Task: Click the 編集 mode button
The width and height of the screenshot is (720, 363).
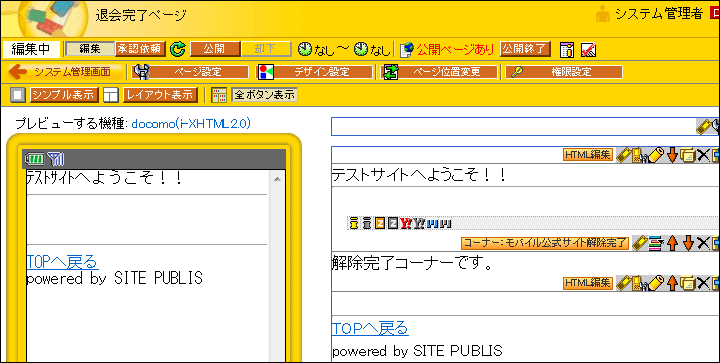Action: coord(90,49)
